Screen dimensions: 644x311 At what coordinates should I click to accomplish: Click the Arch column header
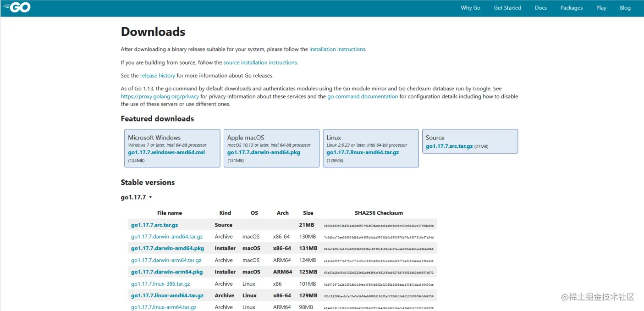pos(283,213)
